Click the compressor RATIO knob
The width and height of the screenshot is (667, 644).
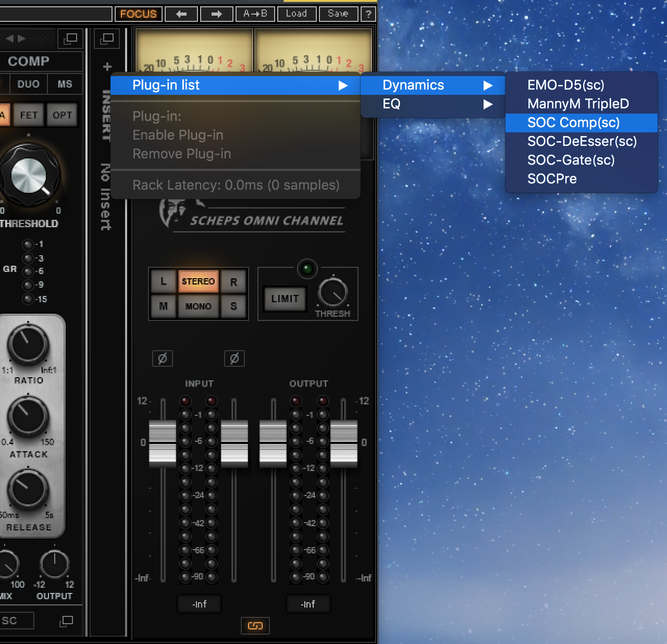coord(28,344)
